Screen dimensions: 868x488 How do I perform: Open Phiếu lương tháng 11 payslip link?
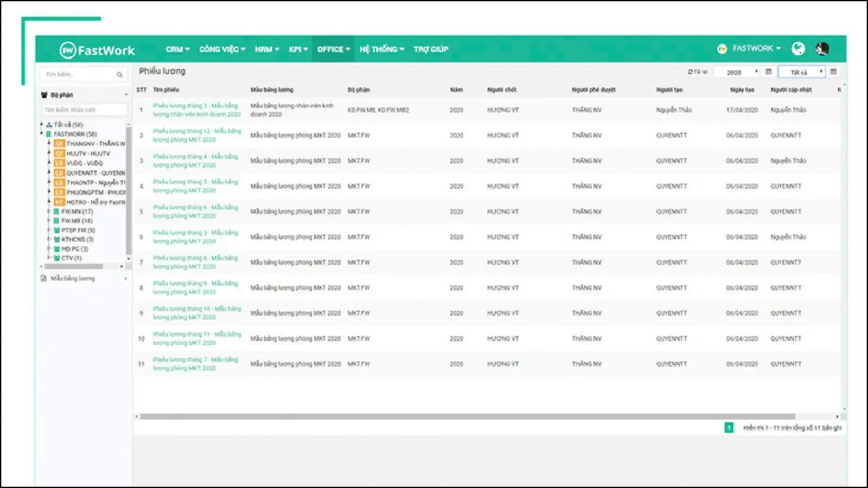pyautogui.click(x=197, y=338)
